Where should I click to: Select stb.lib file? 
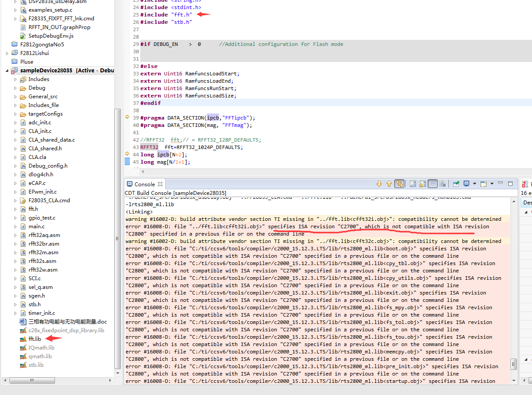click(36, 365)
